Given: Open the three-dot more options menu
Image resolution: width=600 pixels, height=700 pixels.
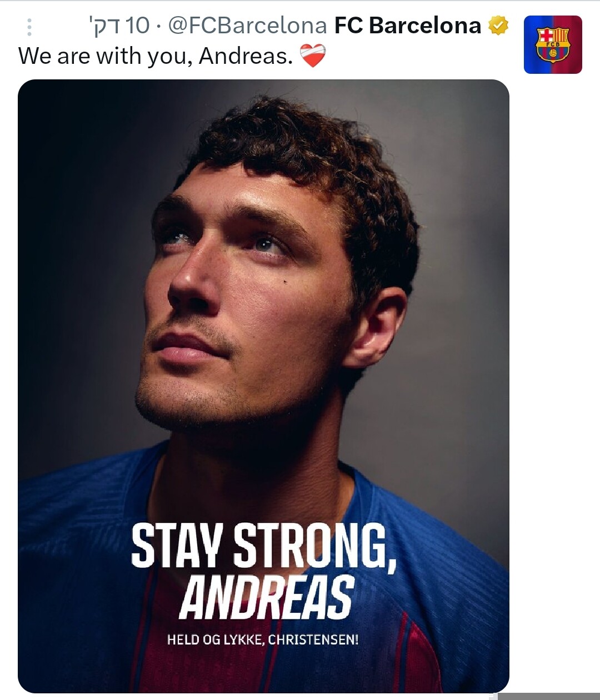Looking at the screenshot, I should tap(29, 27).
